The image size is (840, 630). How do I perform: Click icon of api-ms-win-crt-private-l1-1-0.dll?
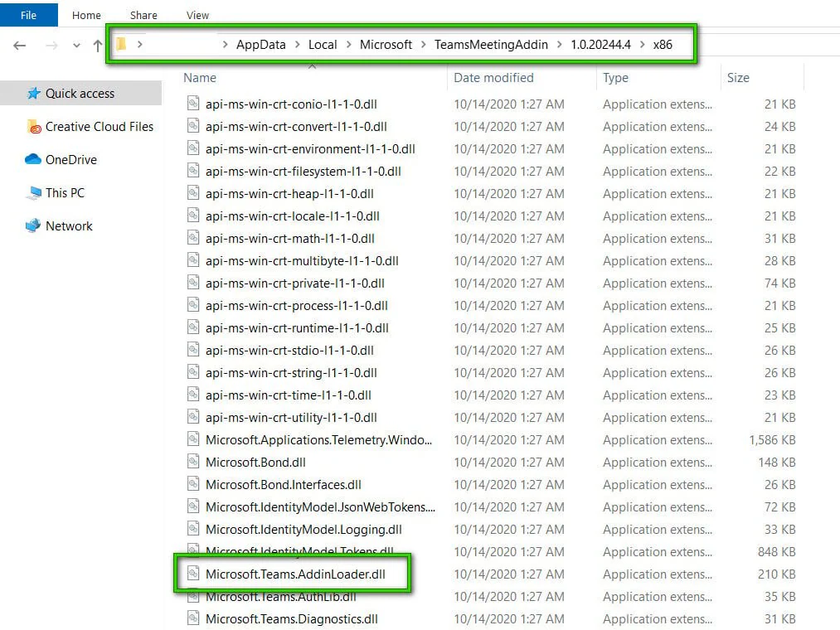(x=193, y=283)
